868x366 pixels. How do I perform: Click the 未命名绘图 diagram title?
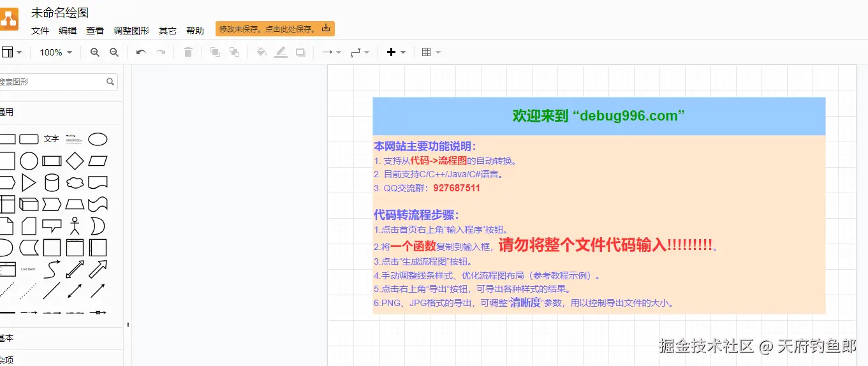60,12
